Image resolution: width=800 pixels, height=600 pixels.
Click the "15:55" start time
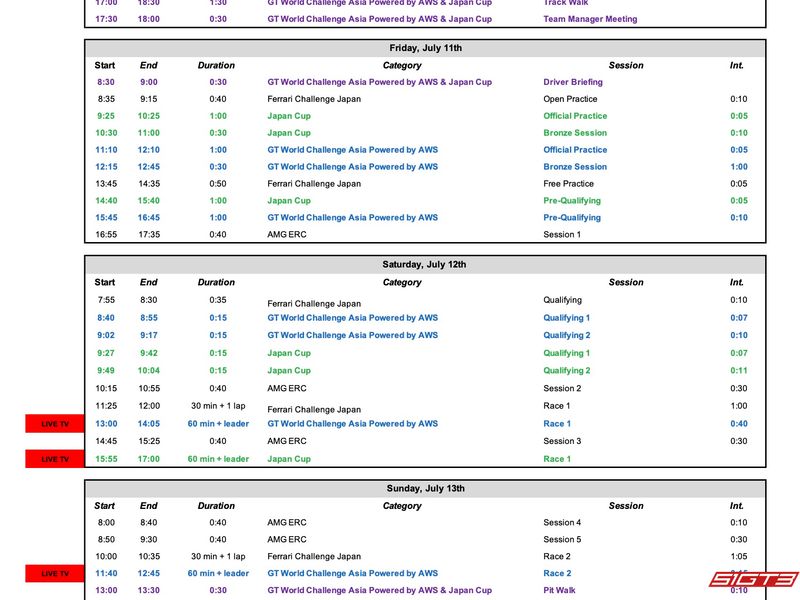coord(106,459)
